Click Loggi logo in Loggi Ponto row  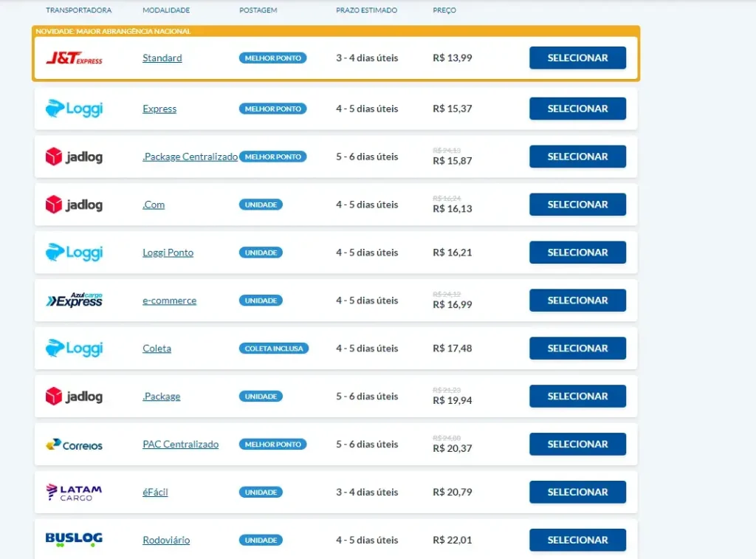[x=74, y=253]
